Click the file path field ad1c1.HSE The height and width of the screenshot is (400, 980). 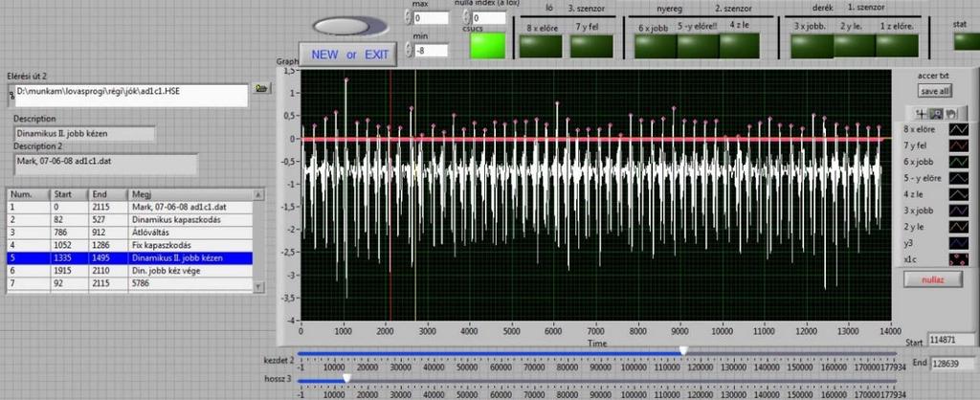coord(131,96)
